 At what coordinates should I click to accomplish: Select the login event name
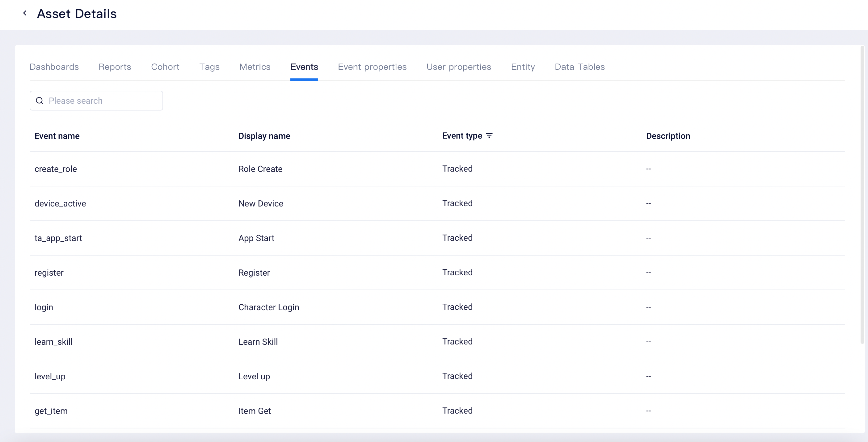(x=44, y=307)
